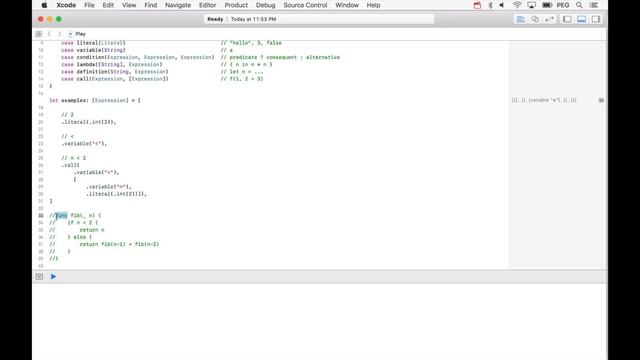Open the AirPlay display menu
Viewport: 640px width, 360px height.
click(531, 5)
